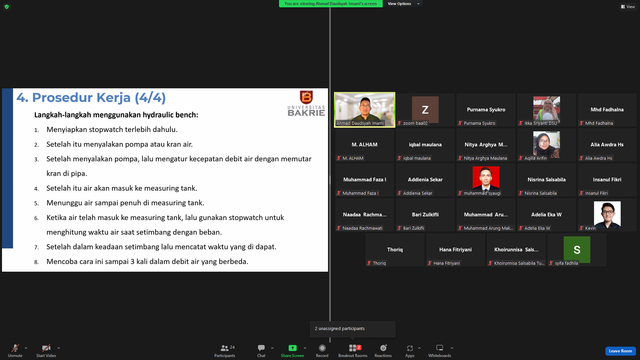Select Ikka Sriyanti's video tile
Screen dimensions: 640x360
click(x=546, y=109)
